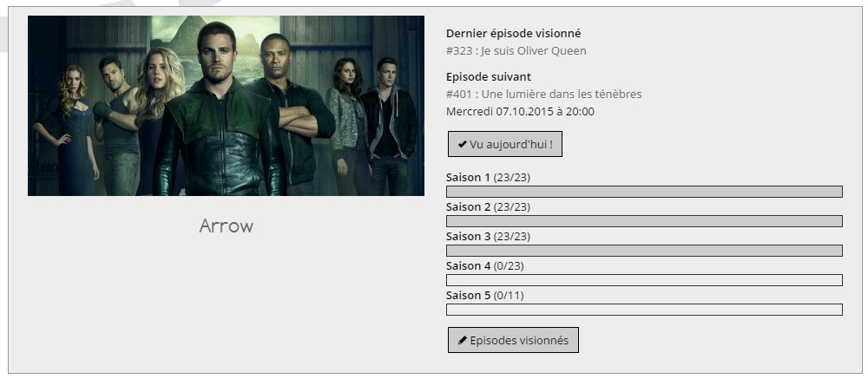
Task: Click the empty Saison 4 progress bar
Action: click(644, 280)
